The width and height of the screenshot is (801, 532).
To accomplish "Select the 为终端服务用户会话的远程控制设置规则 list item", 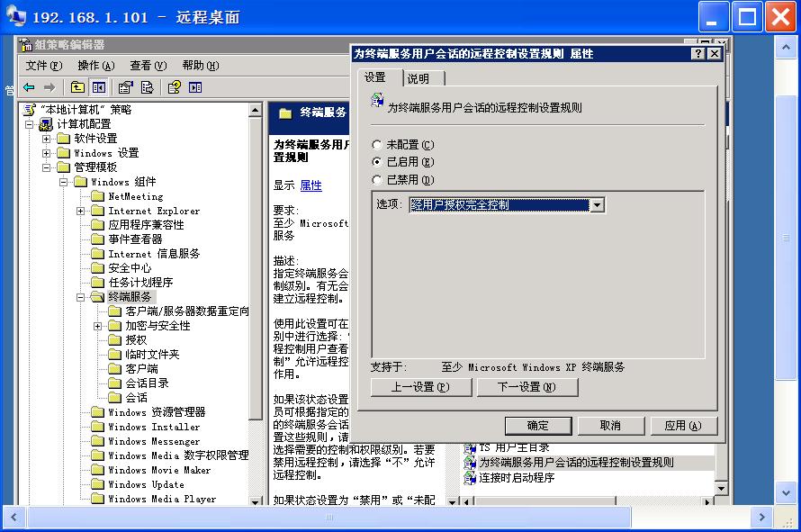I will pyautogui.click(x=576, y=463).
